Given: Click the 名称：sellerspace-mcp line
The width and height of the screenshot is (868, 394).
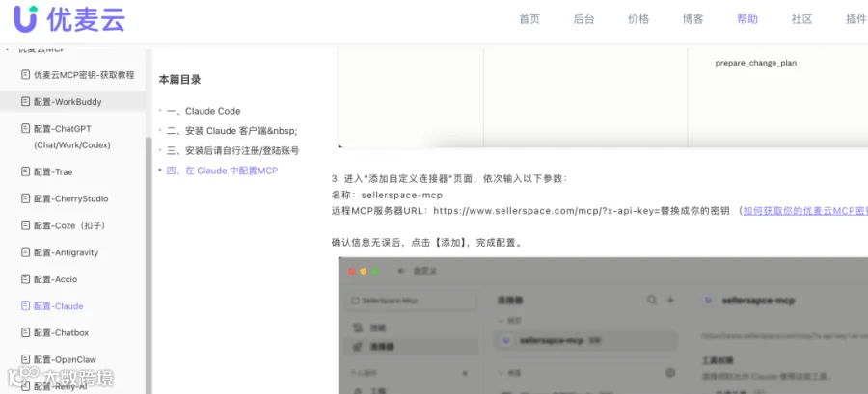Looking at the screenshot, I should [x=387, y=195].
